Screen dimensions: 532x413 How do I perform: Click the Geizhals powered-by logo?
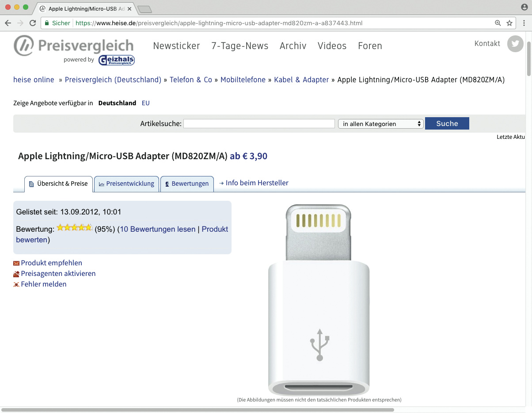point(116,60)
